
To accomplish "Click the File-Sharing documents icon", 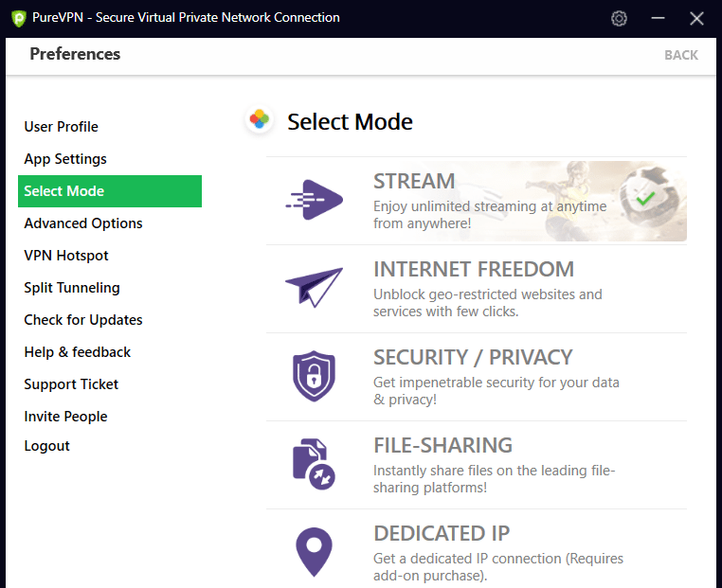I will 314,464.
